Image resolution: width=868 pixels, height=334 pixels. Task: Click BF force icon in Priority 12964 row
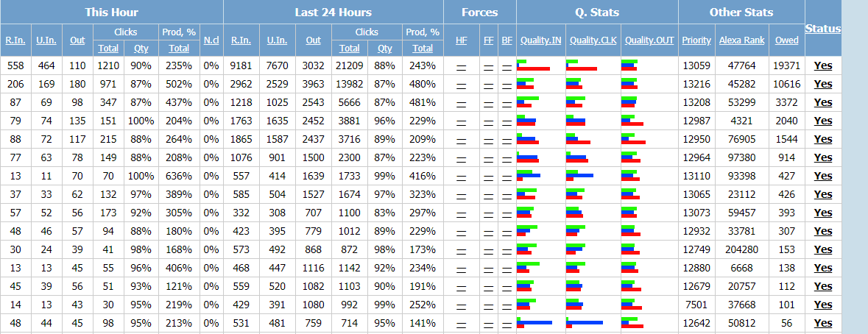coord(507,160)
